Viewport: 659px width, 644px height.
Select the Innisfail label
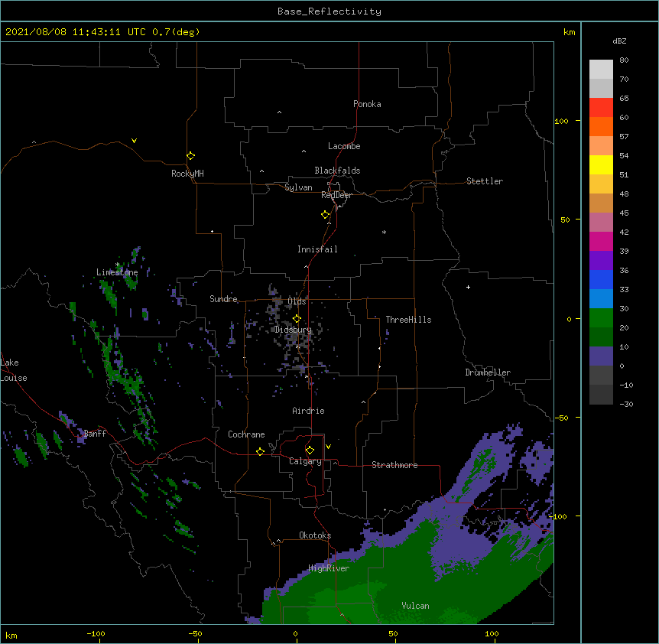pyautogui.click(x=317, y=249)
